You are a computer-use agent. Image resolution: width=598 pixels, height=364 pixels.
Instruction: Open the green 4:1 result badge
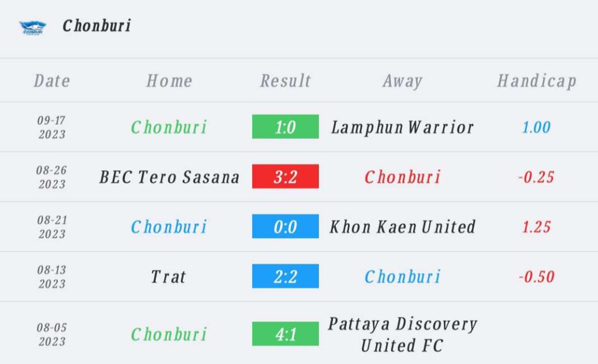point(285,334)
